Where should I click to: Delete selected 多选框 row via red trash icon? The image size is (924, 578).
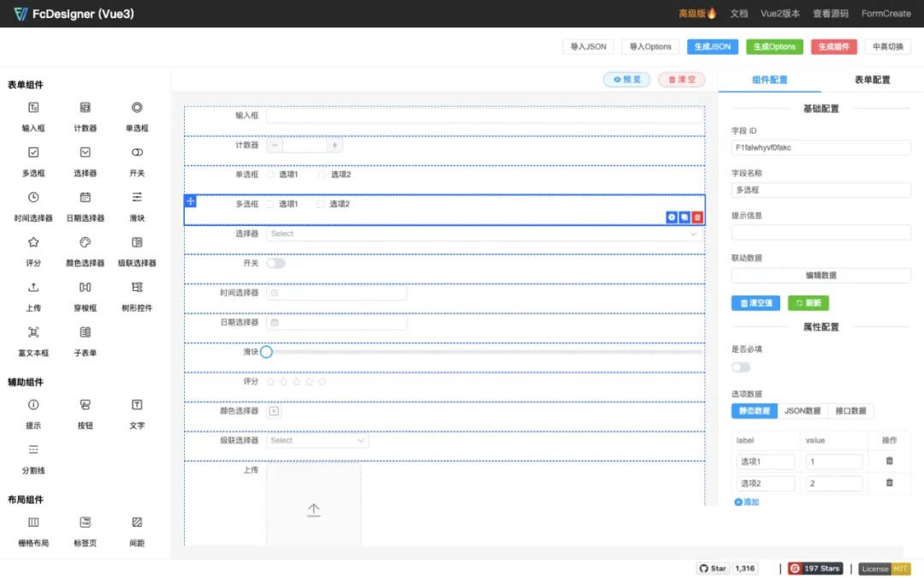tap(697, 217)
